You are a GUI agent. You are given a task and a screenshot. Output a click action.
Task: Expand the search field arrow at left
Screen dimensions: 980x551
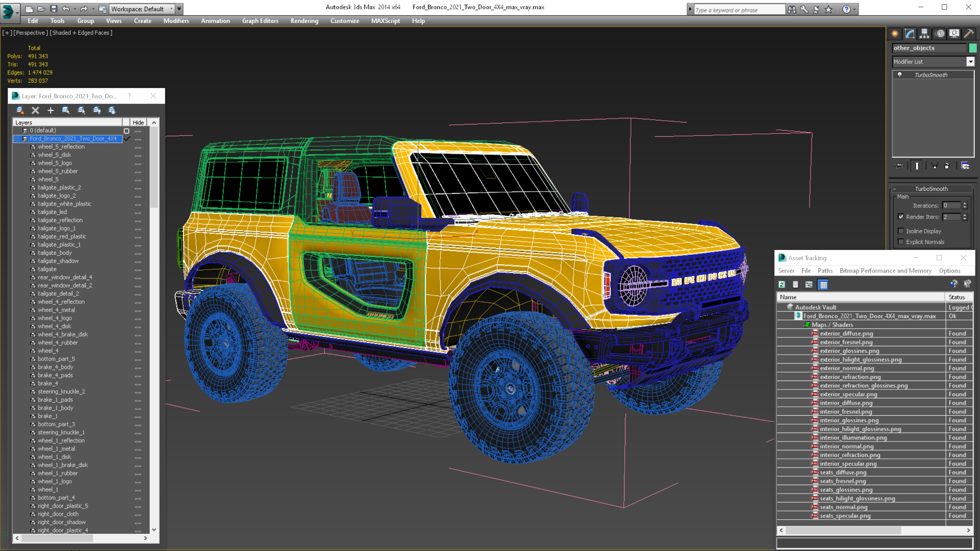pyautogui.click(x=690, y=9)
